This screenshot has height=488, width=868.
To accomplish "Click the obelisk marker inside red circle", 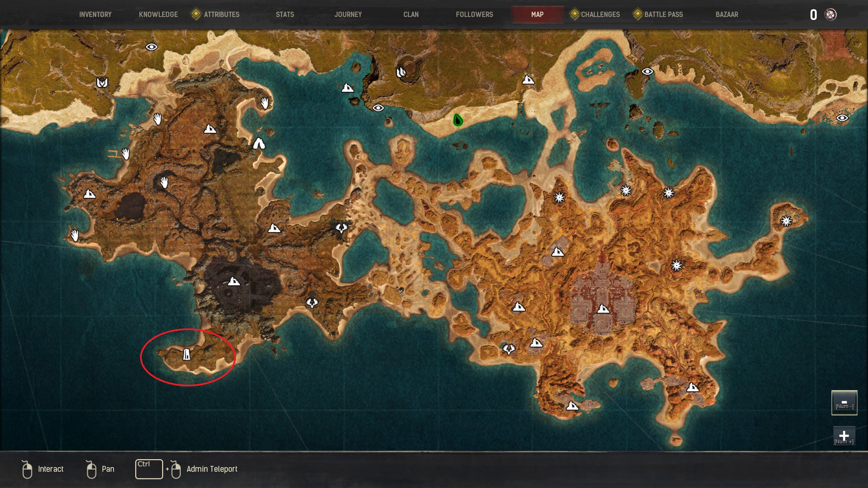I will click(x=186, y=354).
